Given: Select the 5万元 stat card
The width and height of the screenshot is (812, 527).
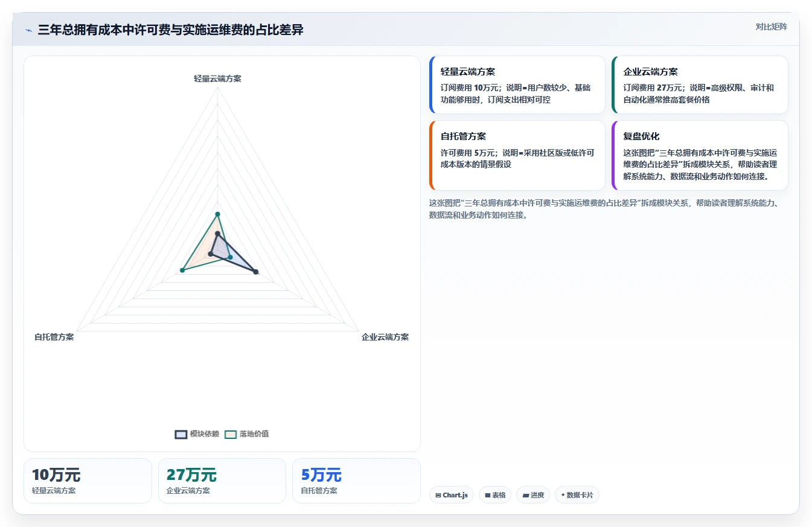Looking at the screenshot, I should tap(356, 481).
